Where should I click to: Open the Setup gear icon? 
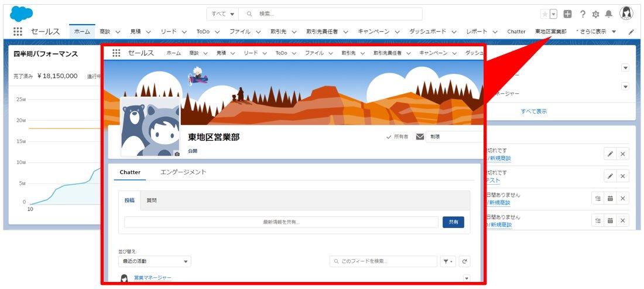tap(595, 15)
